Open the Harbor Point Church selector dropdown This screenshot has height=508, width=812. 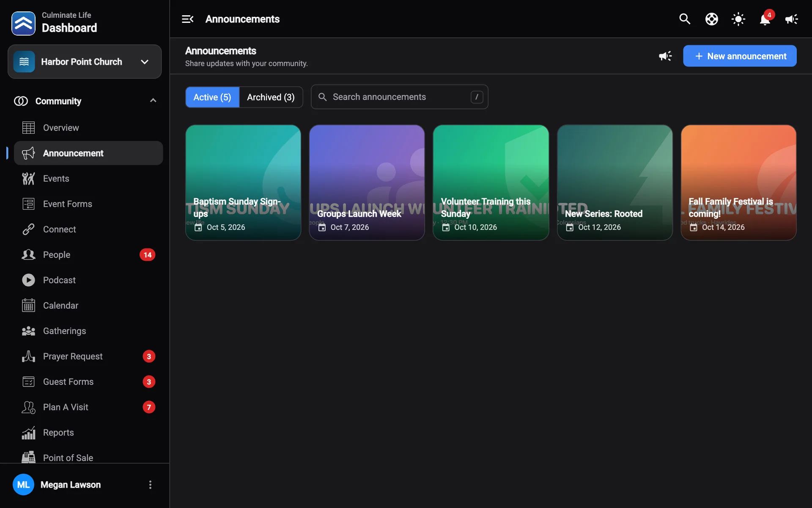point(85,62)
